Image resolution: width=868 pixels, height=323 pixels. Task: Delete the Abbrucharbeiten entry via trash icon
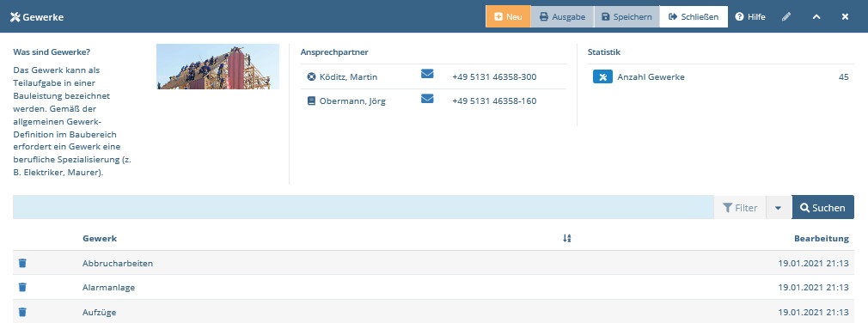(x=22, y=263)
